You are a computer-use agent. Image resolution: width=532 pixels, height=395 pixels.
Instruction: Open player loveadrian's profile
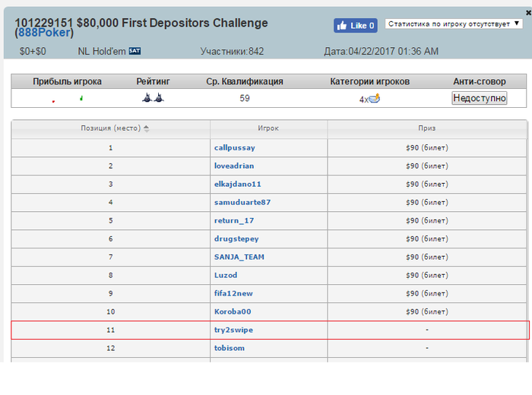[x=236, y=166]
